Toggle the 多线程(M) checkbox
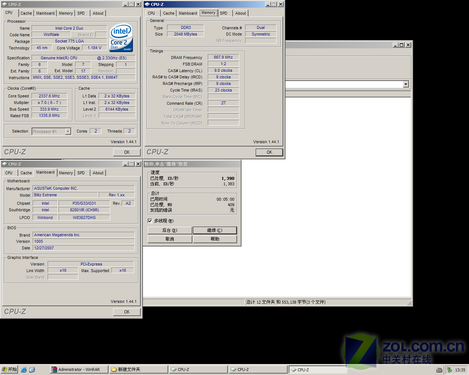Image resolution: width=469 pixels, height=375 pixels. [150, 220]
